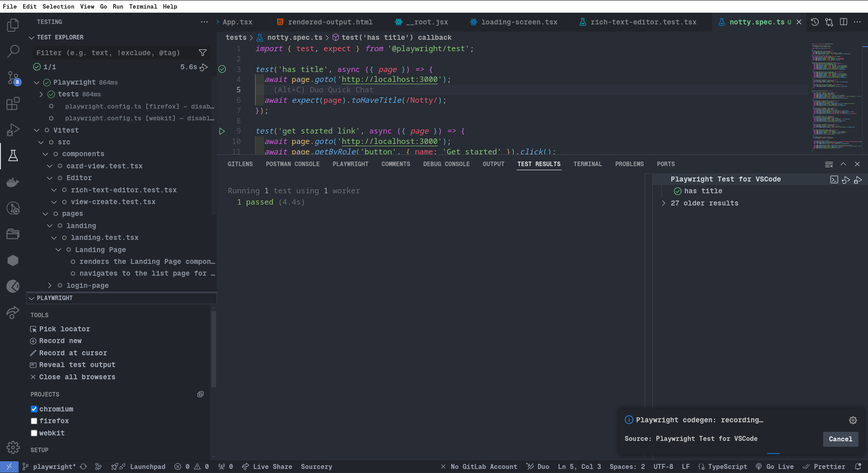Open the timeline history editor icon

click(x=815, y=22)
